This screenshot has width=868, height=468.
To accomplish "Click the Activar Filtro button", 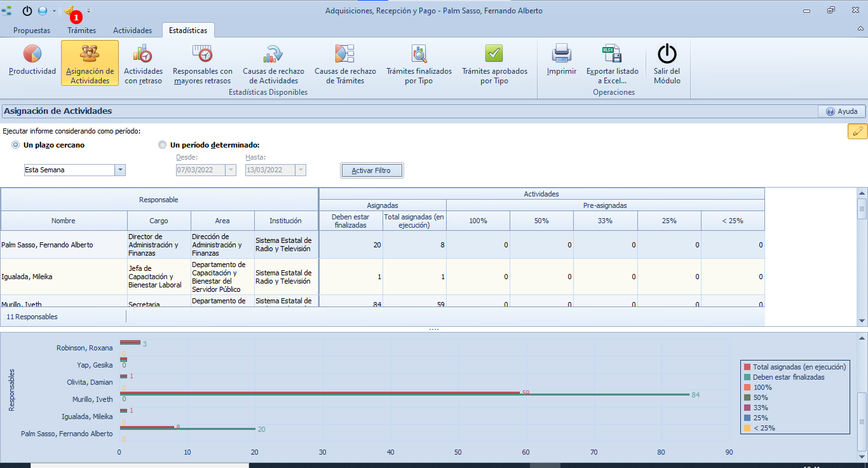I will pyautogui.click(x=372, y=170).
